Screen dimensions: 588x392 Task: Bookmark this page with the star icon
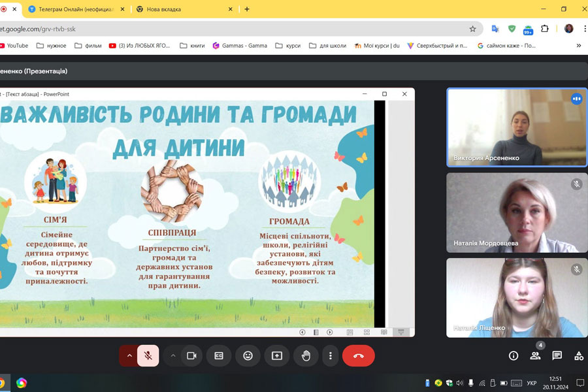472,29
